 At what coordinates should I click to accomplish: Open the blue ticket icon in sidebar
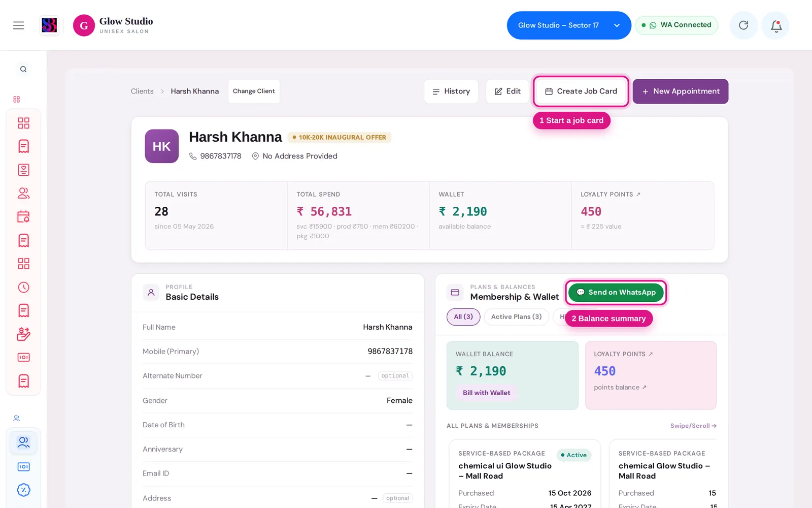click(x=23, y=466)
